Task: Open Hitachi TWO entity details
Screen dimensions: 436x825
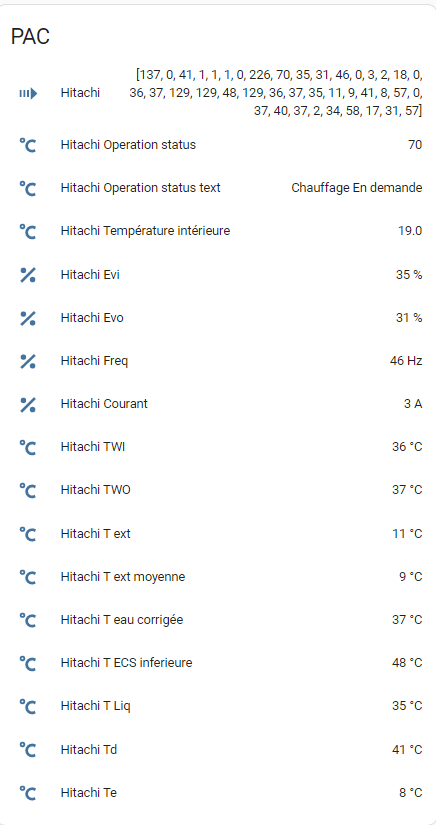Action: click(220, 490)
